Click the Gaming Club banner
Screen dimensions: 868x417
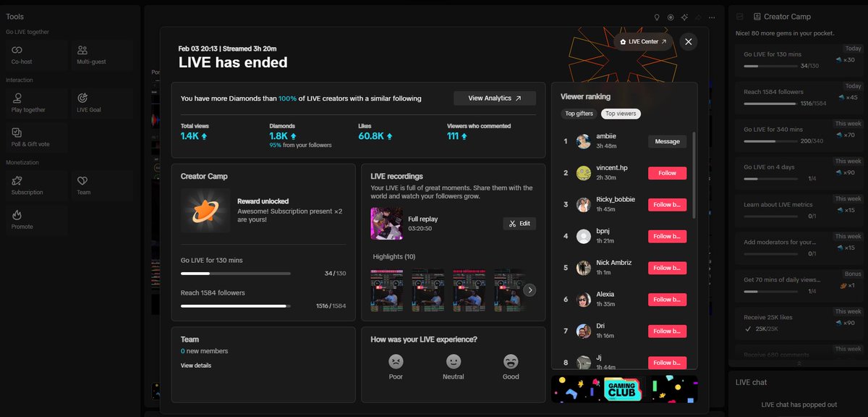tap(624, 389)
